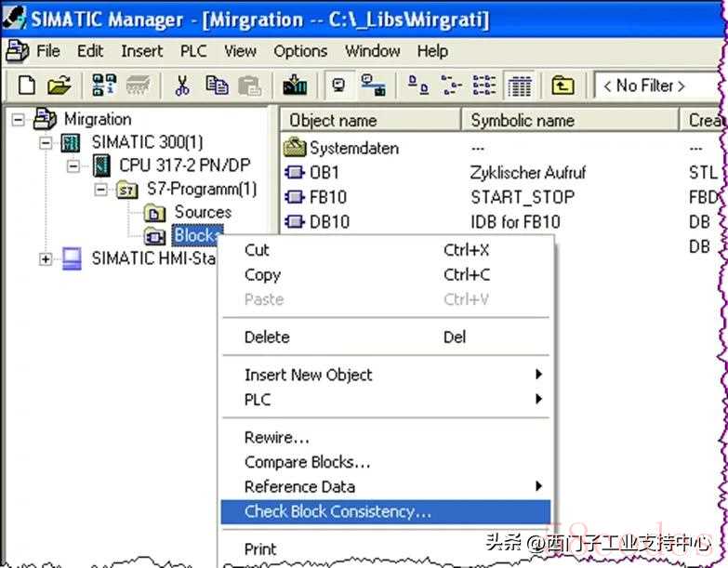The image size is (728, 568).
Task: Click the OB1 block icon
Action: [x=295, y=172]
